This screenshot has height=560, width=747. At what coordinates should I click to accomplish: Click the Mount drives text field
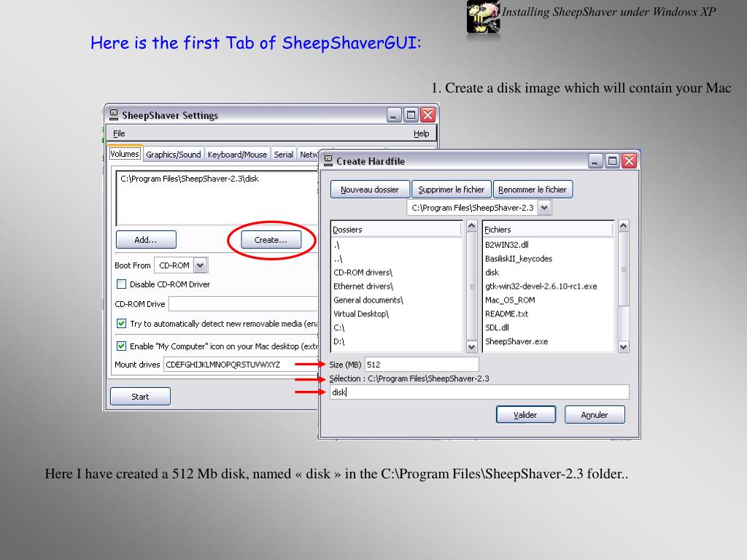241,365
